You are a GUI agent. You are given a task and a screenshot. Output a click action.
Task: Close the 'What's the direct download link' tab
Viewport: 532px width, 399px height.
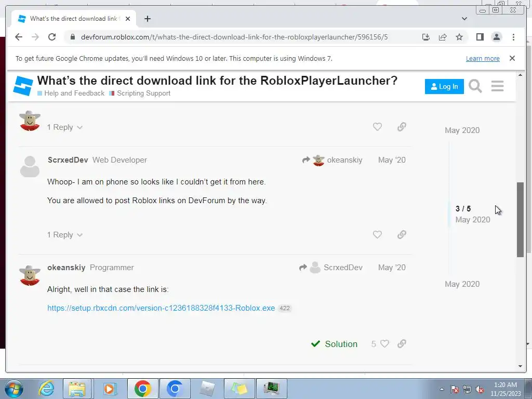tap(128, 19)
